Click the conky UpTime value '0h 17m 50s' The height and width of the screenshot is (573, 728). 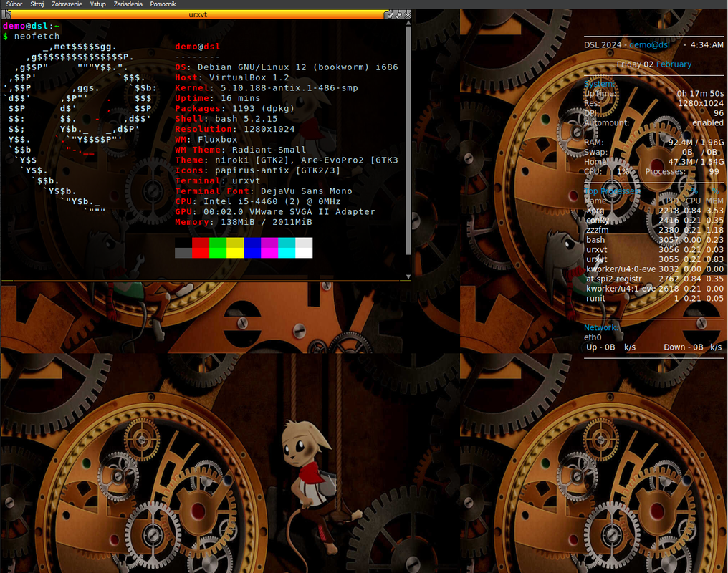pos(700,94)
